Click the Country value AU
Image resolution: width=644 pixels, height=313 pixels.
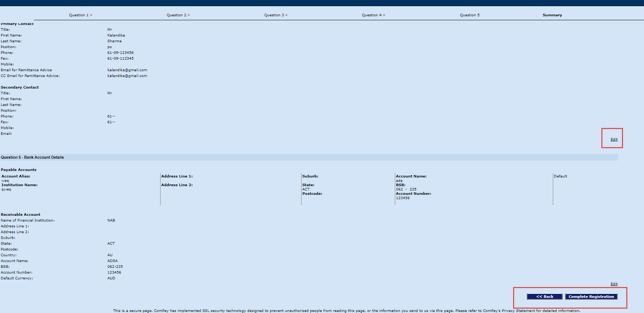[x=110, y=255]
